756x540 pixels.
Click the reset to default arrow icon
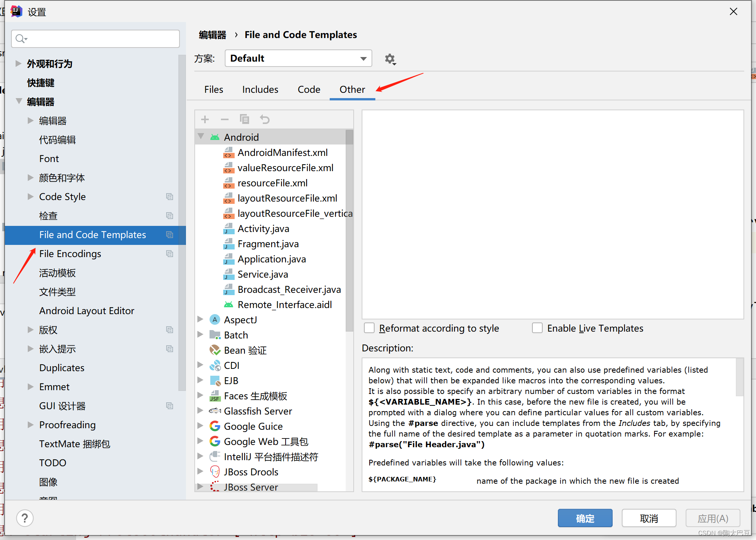(x=265, y=119)
